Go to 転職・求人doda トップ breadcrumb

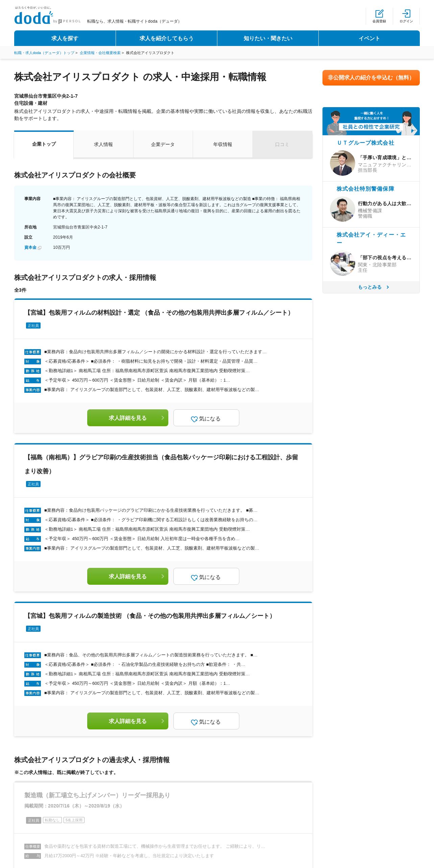pyautogui.click(x=44, y=53)
